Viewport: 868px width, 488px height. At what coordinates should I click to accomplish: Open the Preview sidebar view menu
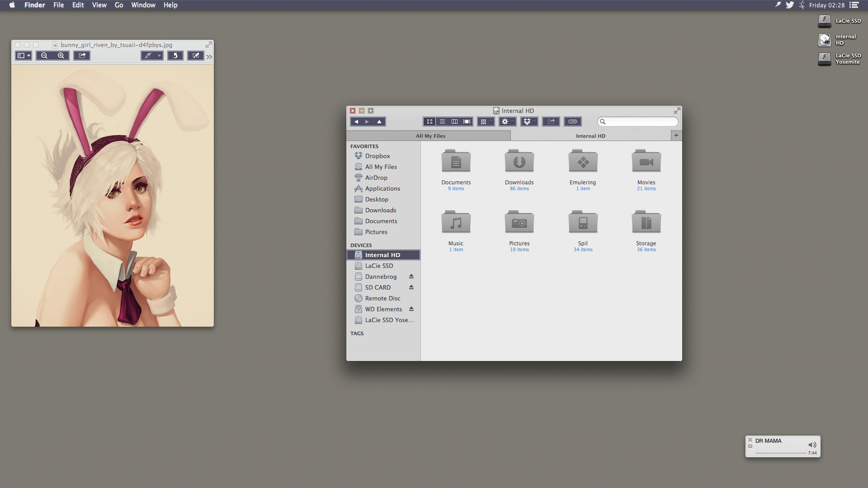click(24, 56)
